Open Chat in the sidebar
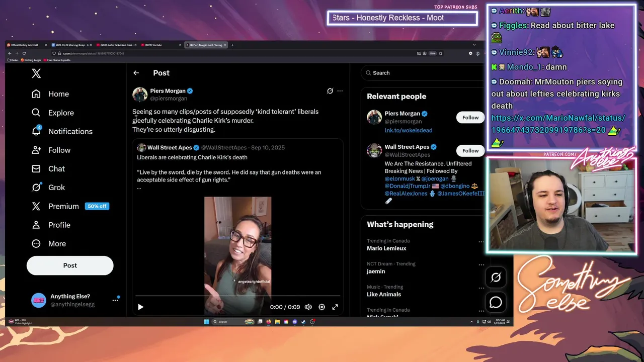The height and width of the screenshot is (362, 644). point(48,169)
